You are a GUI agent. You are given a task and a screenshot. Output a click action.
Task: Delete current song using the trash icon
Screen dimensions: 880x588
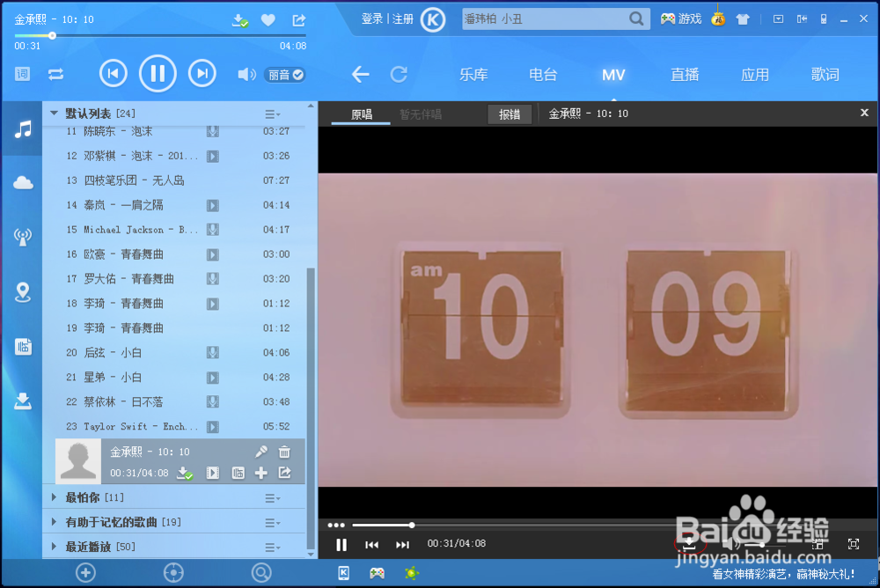click(286, 450)
